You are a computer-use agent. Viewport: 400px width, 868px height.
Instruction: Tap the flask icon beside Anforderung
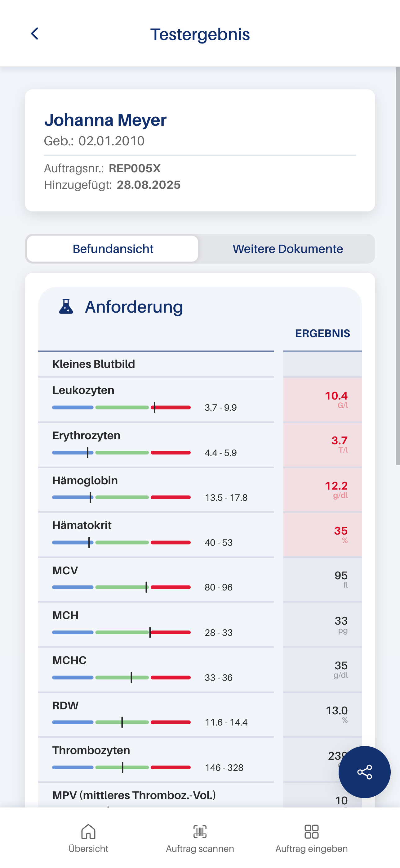pyautogui.click(x=66, y=307)
